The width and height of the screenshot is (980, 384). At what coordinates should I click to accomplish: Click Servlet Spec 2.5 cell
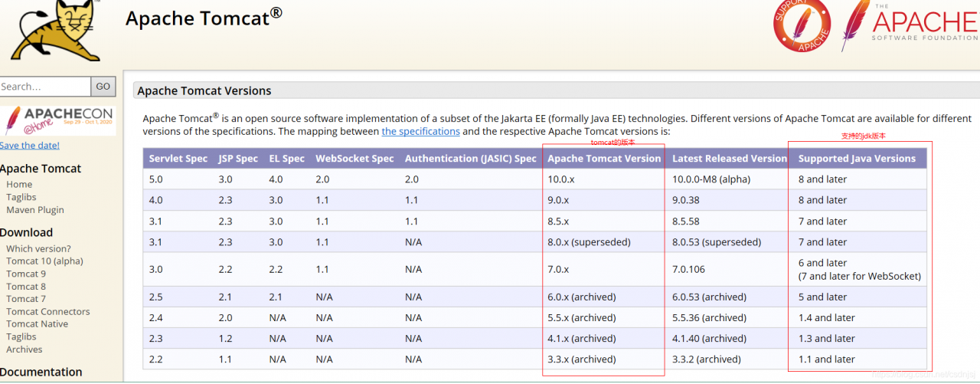tap(178, 297)
